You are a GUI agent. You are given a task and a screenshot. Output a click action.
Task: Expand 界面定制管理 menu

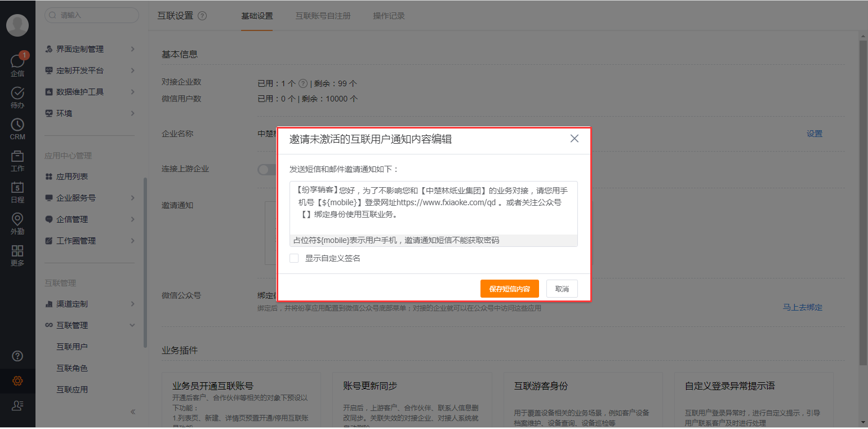[90, 49]
